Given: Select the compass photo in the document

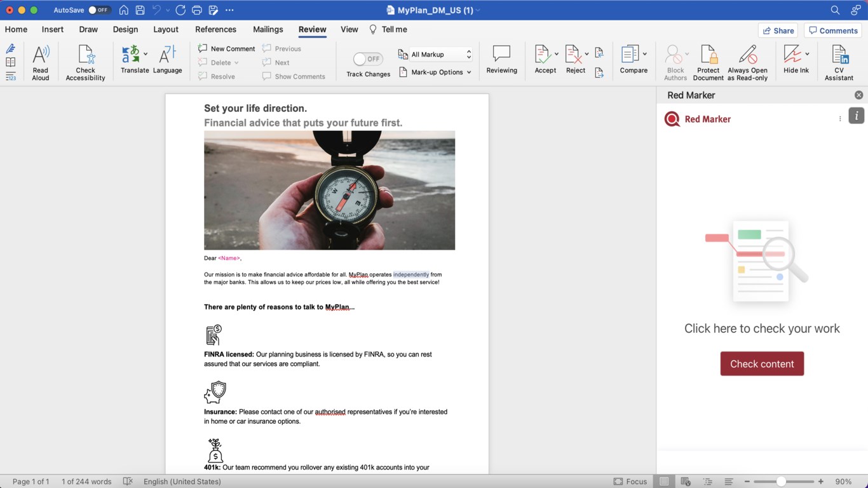Looking at the screenshot, I should [329, 190].
